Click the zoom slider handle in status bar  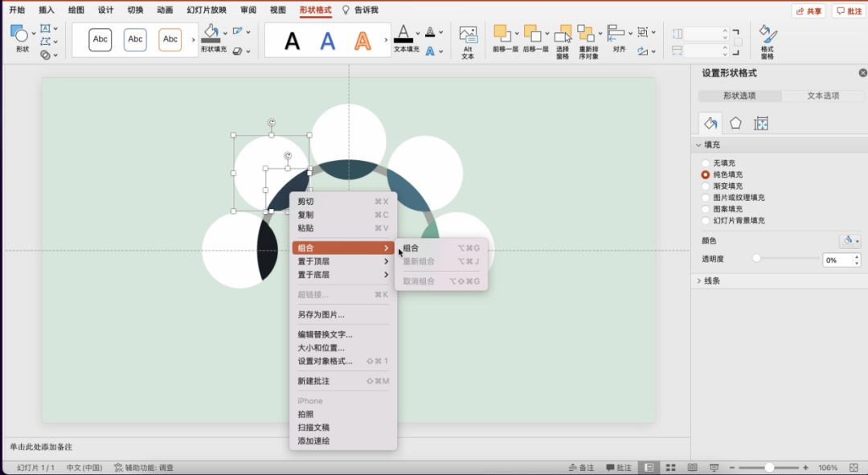[769, 468]
